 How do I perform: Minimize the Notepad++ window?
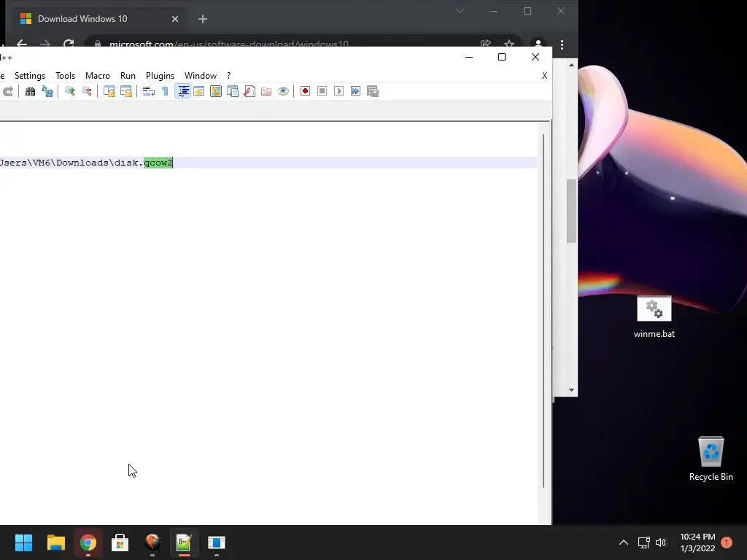[x=469, y=57]
